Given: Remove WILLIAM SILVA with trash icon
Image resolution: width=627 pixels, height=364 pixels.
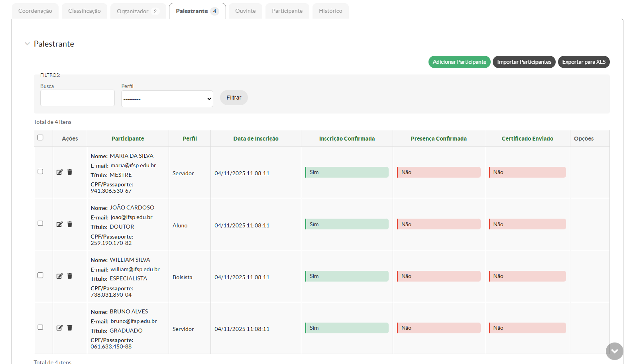Looking at the screenshot, I should pyautogui.click(x=70, y=276).
